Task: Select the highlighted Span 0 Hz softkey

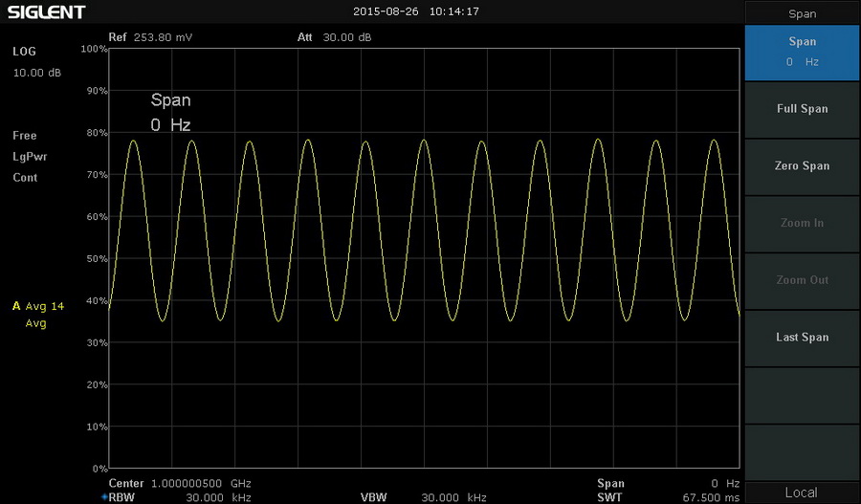Action: (802, 52)
